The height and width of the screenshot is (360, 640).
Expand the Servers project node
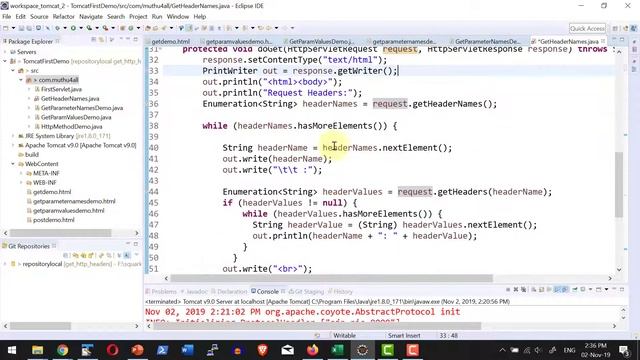coord(5,52)
